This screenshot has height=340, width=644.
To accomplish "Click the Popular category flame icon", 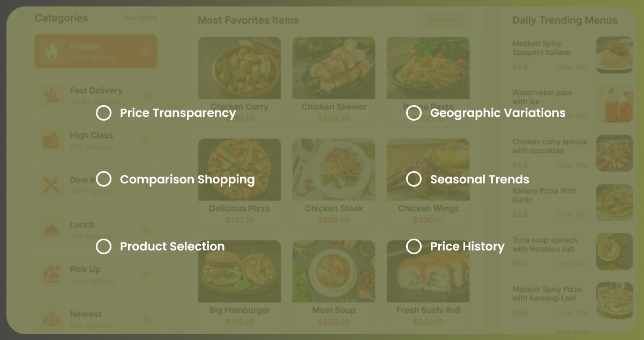I will click(52, 51).
